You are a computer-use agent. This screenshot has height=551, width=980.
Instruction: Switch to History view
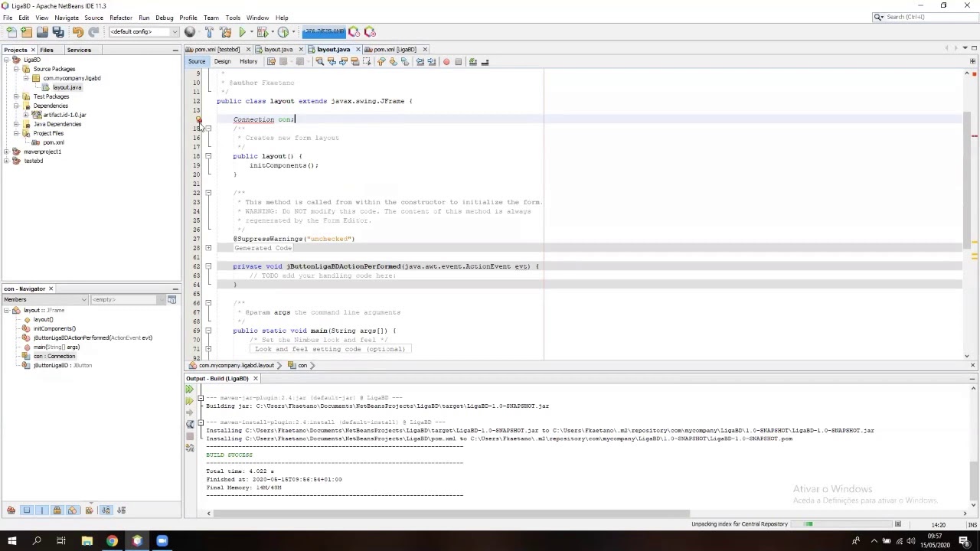coord(248,62)
